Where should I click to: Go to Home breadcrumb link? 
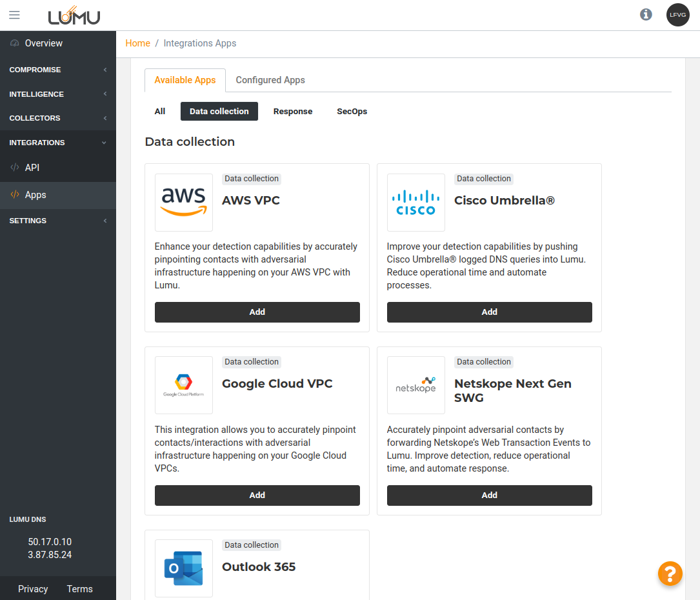pyautogui.click(x=137, y=43)
